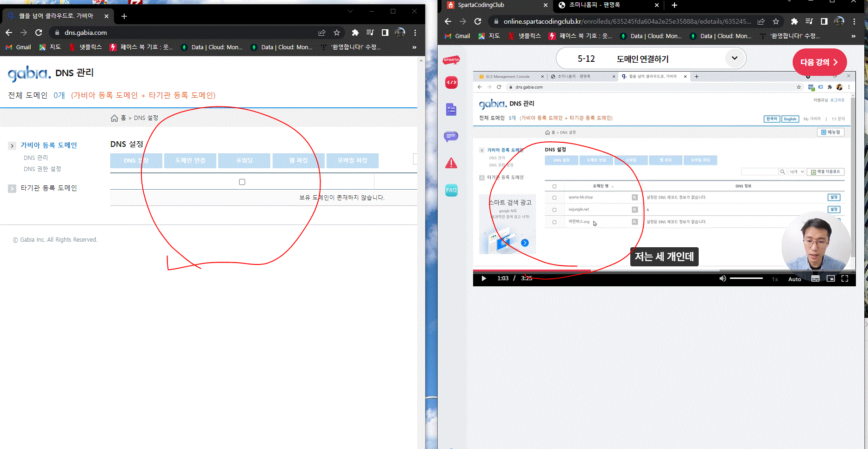The image size is (868, 449).
Task: Click the profile avatar in the Gabia window
Action: pyautogui.click(x=400, y=33)
